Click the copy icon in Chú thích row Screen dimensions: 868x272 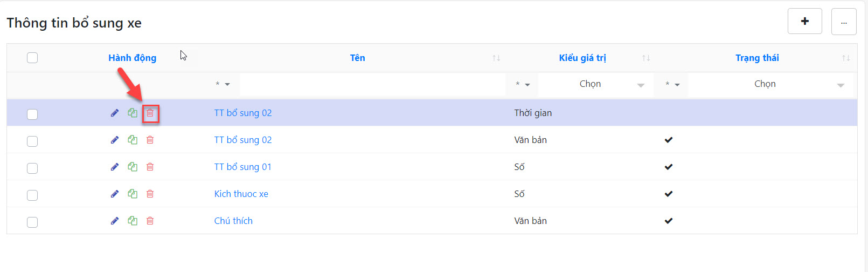[133, 221]
